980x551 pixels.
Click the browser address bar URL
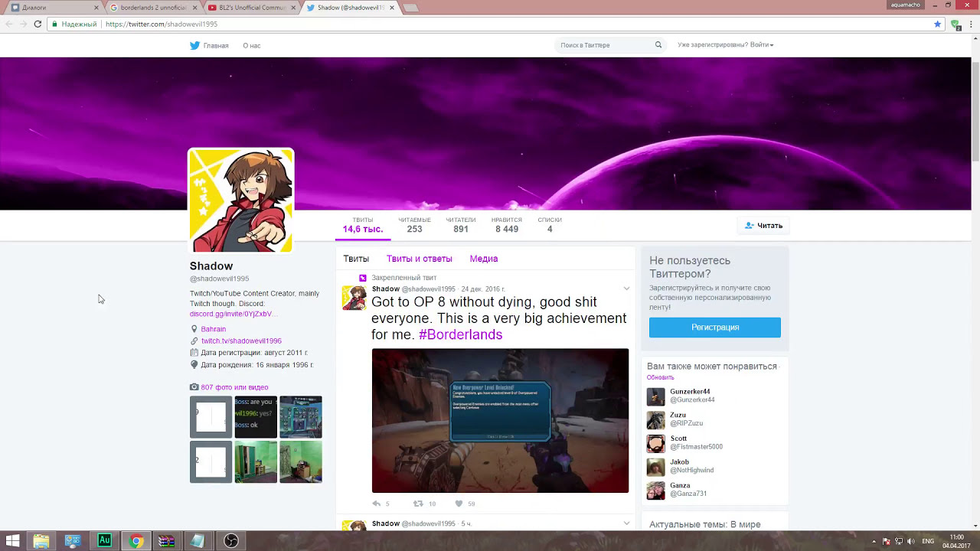pos(162,24)
